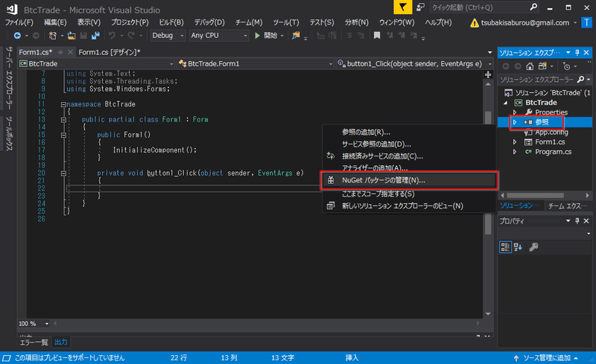Screen dimensions: 596x364
Task: Select App.config in Solution Explorer
Action: [551, 132]
